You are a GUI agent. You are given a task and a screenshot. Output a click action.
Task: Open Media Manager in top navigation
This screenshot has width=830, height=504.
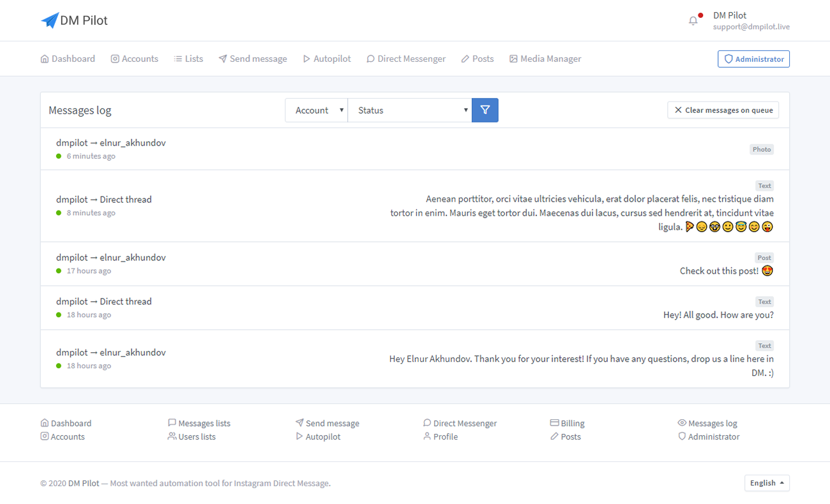click(x=545, y=59)
